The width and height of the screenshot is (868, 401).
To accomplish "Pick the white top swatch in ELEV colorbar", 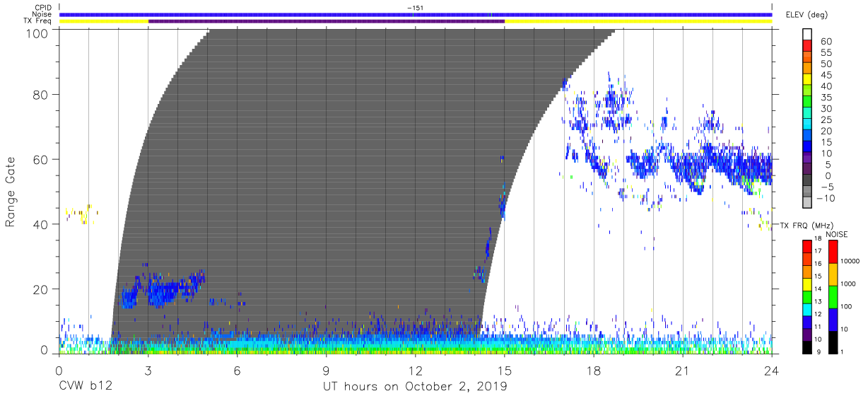I will click(807, 35).
